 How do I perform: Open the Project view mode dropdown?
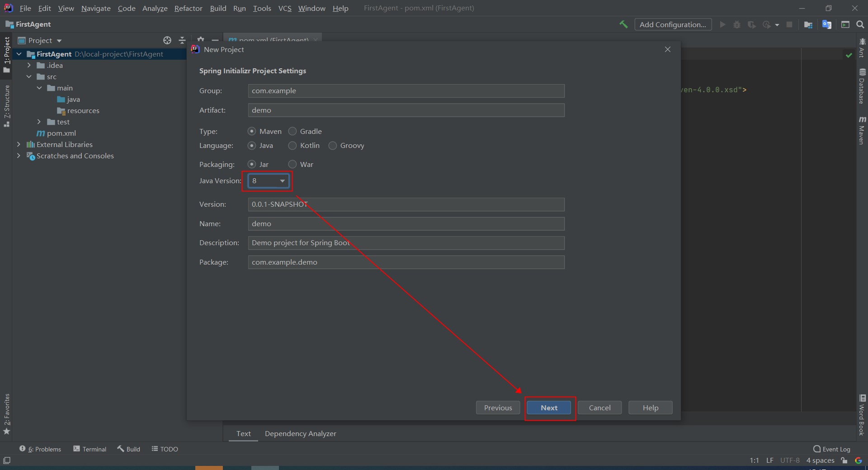(x=59, y=41)
